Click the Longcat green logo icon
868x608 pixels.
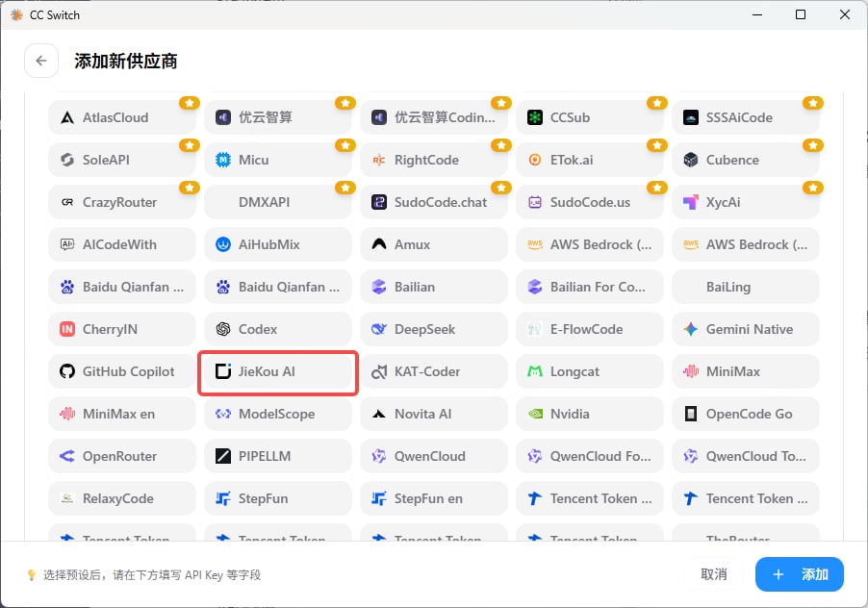point(535,371)
